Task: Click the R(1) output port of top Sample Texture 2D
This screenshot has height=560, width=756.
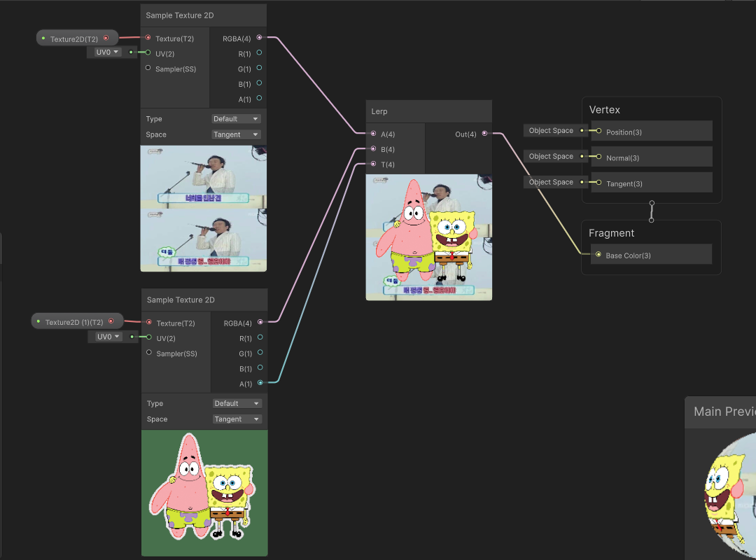Action: click(260, 52)
